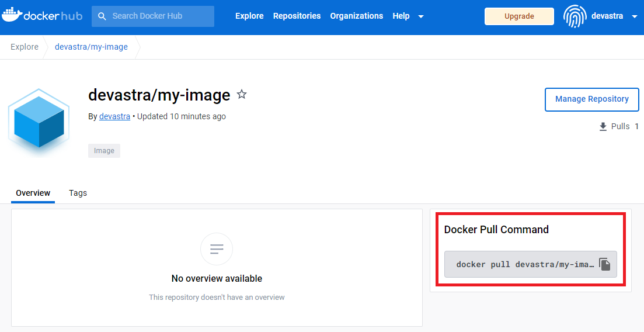Click the Pulls download icon
Image resolution: width=644 pixels, height=332 pixels.
point(603,127)
